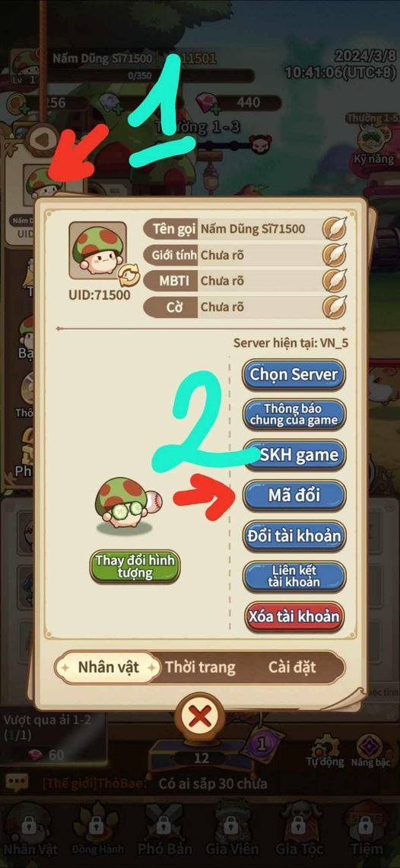
Task: Open Liên kết tài khoản
Action: tap(294, 577)
